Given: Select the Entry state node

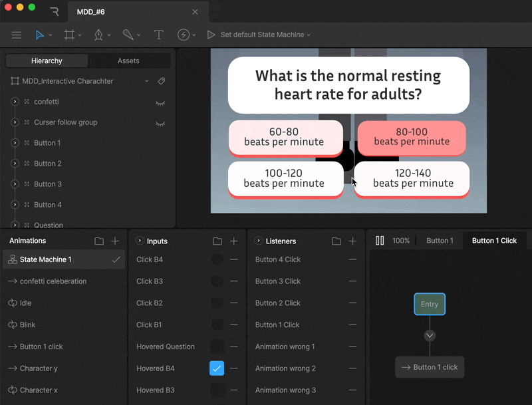Looking at the screenshot, I should pos(430,304).
